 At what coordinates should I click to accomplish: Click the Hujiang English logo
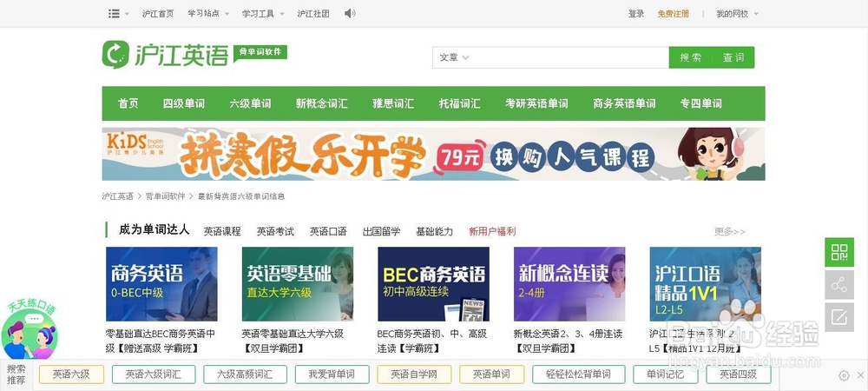(165, 54)
